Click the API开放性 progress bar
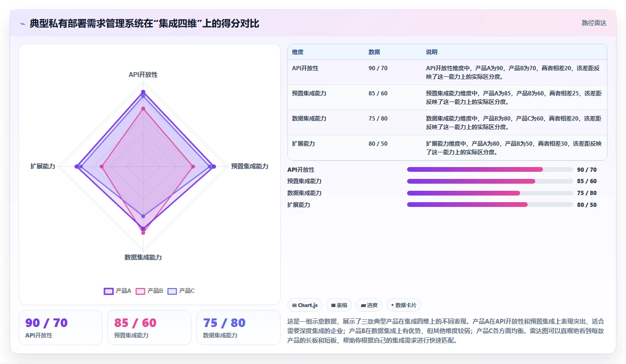 490,169
